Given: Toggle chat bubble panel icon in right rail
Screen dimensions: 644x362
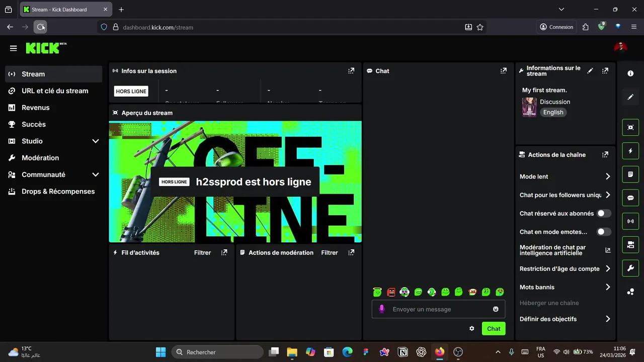Looking at the screenshot, I should click(630, 198).
